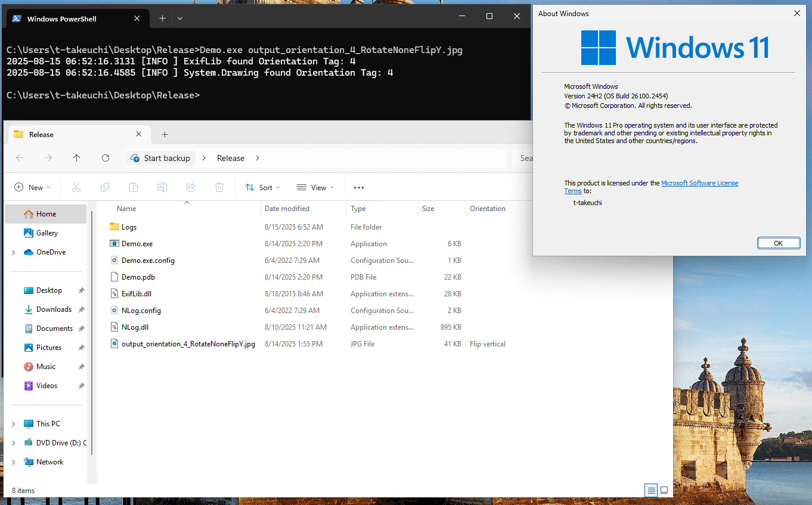Open See more options ellipsis in Explorer
Screen dimensions: 812x505
point(359,187)
